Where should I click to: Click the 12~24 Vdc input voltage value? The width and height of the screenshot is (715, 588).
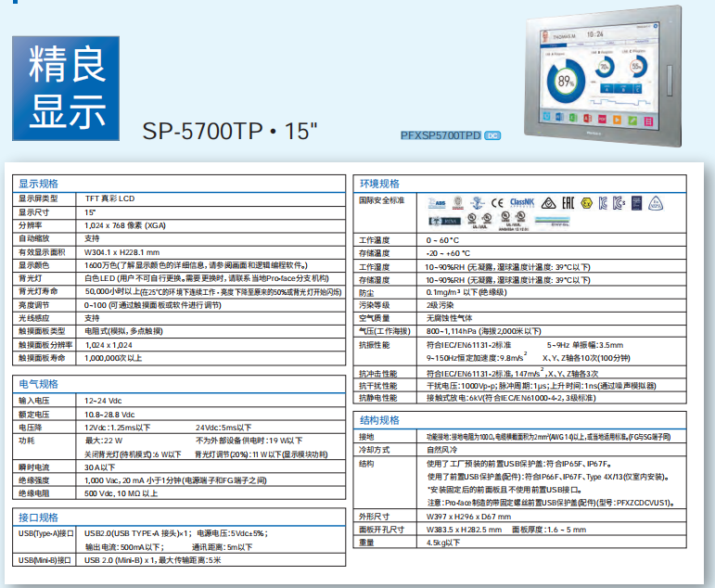click(x=103, y=401)
